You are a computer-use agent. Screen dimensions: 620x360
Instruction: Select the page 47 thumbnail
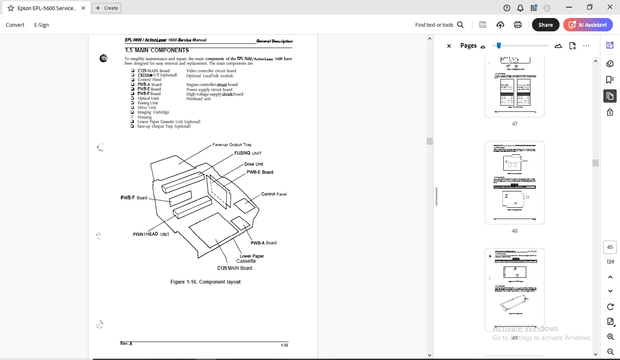[x=514, y=87]
